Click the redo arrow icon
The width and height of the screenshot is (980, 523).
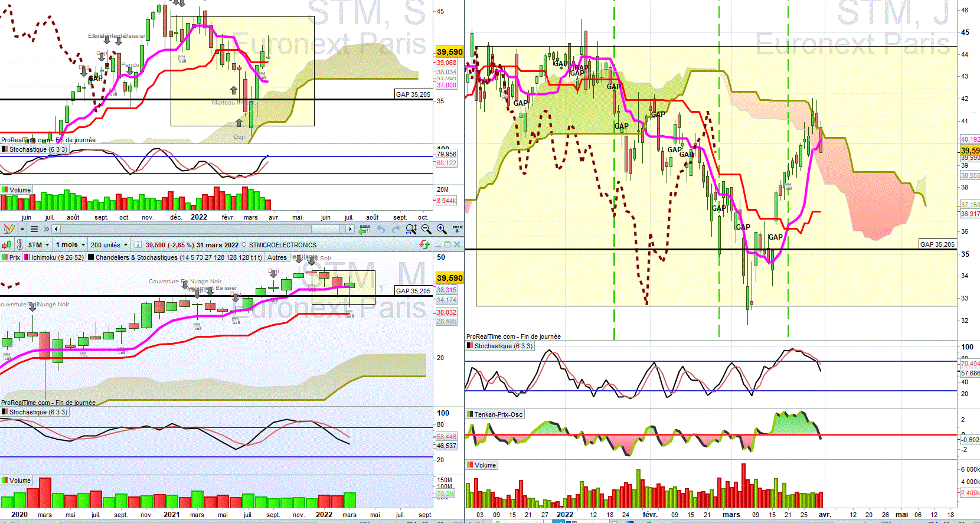[396, 229]
